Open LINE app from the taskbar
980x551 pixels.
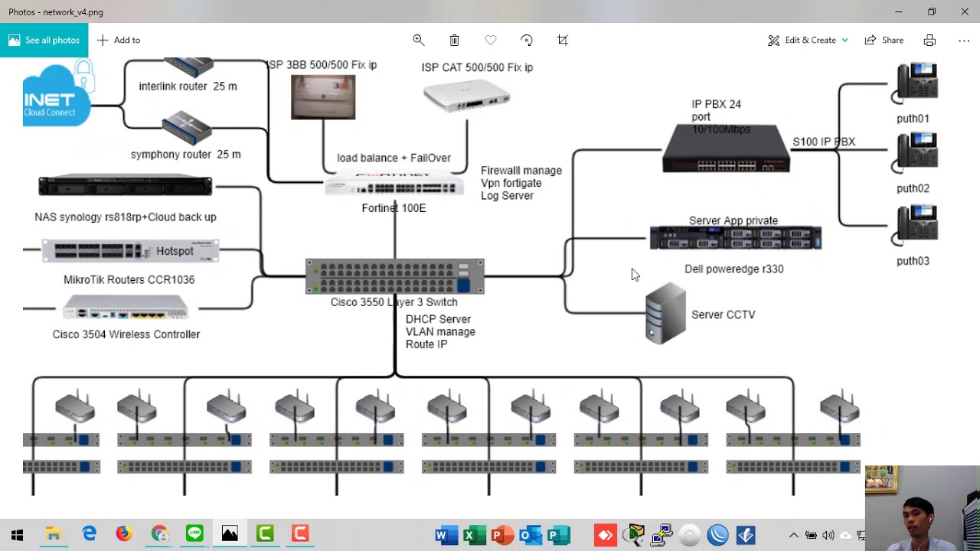pos(194,534)
